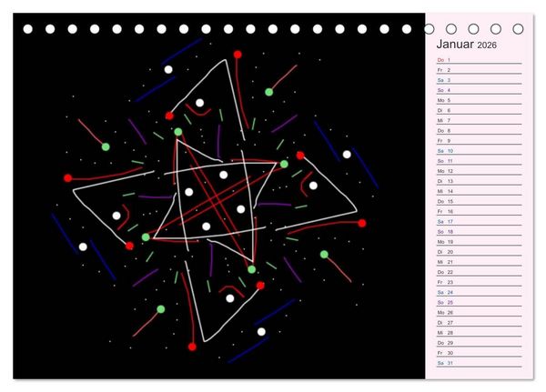
Task: Select the 'Sa 10' calendar row
Action: point(480,151)
